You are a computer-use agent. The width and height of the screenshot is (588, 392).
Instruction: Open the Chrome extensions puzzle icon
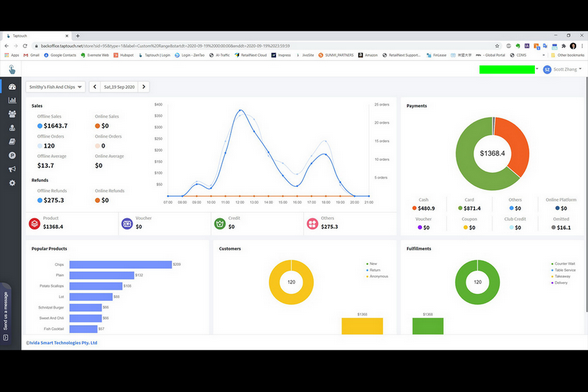click(x=564, y=46)
